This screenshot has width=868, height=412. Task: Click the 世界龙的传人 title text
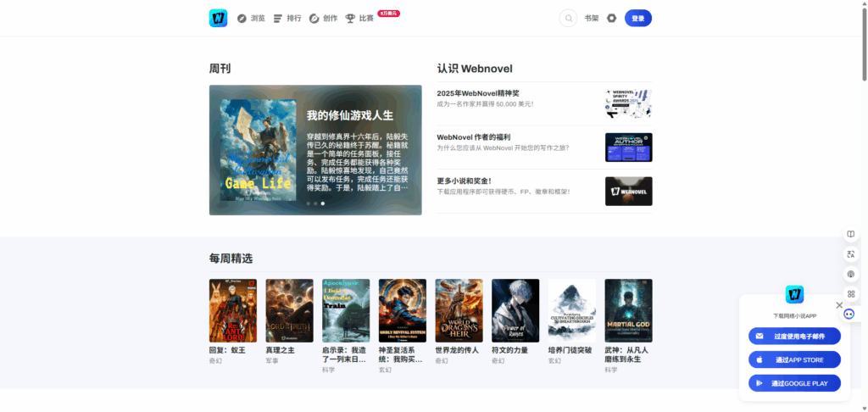(x=457, y=350)
